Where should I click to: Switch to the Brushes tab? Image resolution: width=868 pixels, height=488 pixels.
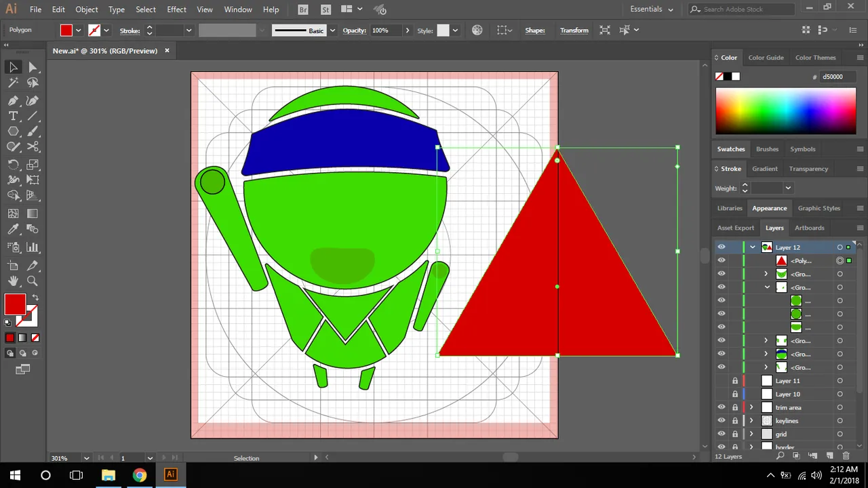click(767, 149)
